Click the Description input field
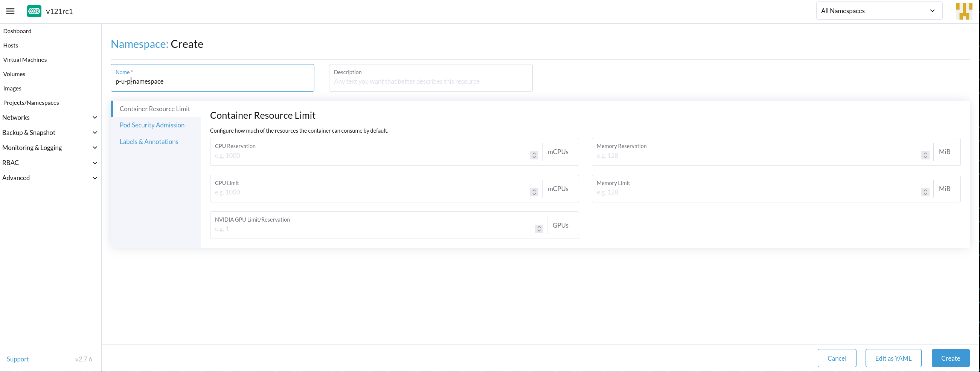 [x=430, y=81]
